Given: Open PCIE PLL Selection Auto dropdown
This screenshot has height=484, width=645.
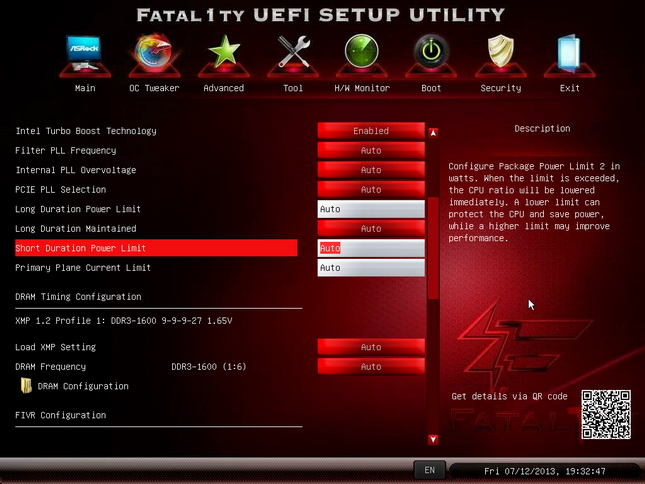Looking at the screenshot, I should point(371,190).
